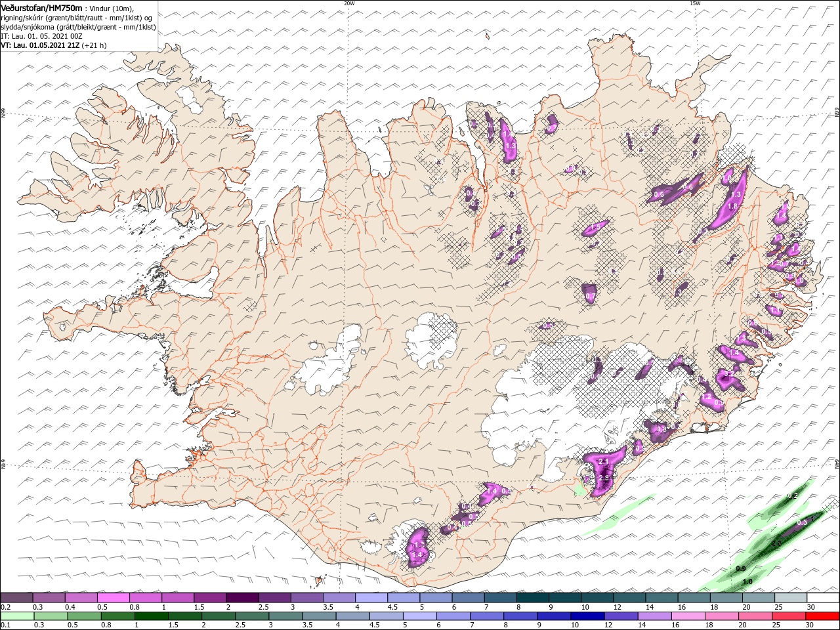840x630 pixels.
Task: Select the upper-row swatch starting at 1.5
Action: pyautogui.click(x=210, y=598)
